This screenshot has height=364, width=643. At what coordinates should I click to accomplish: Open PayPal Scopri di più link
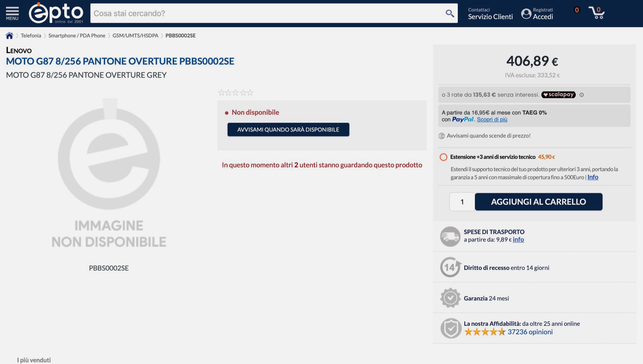pyautogui.click(x=492, y=120)
